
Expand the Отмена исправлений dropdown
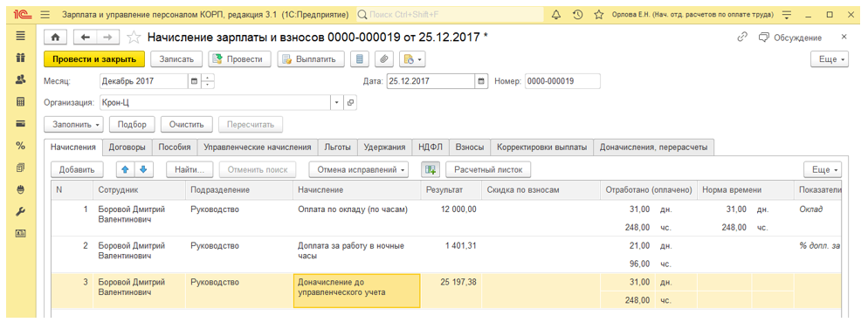pos(359,169)
